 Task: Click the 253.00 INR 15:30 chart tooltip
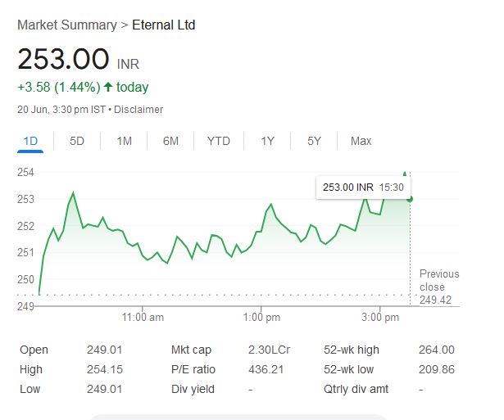tap(363, 187)
